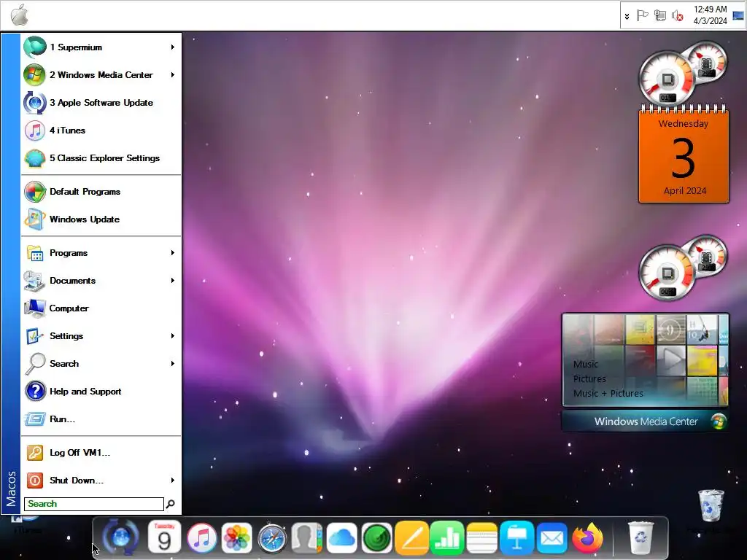Expand the Documents submenu arrow
Image resolution: width=747 pixels, height=560 pixels.
click(x=172, y=281)
